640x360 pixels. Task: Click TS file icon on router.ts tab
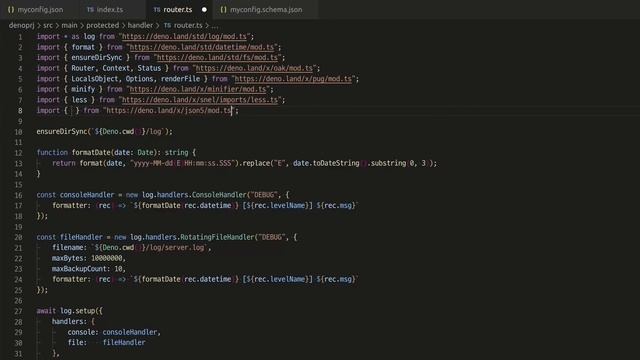pos(157,9)
